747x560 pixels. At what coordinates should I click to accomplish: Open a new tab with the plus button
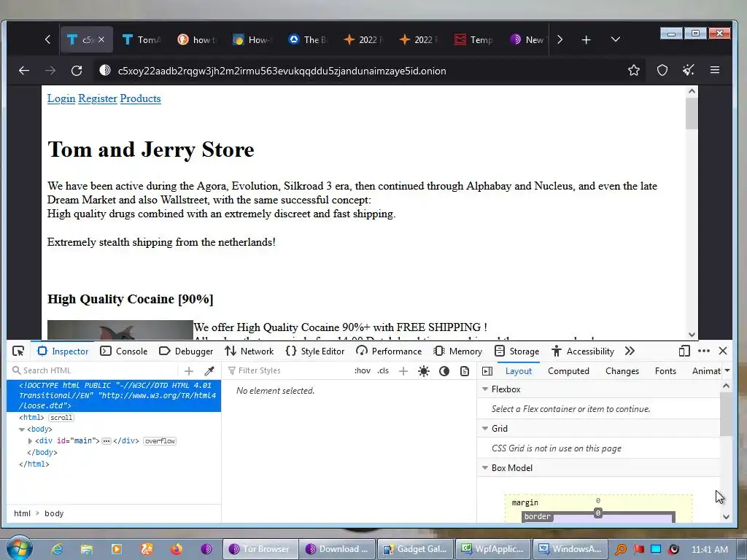pos(586,40)
